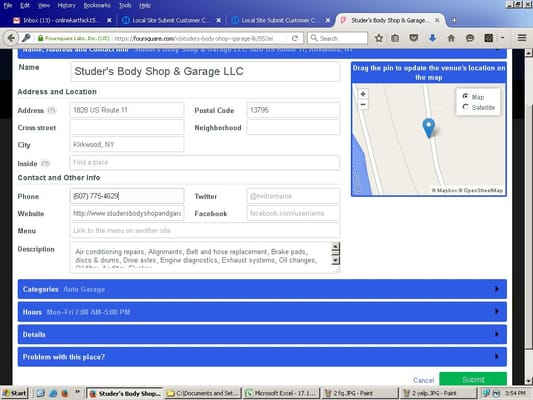Switch to first Local Site Submit tab
The height and width of the screenshot is (400, 533).
171,20
